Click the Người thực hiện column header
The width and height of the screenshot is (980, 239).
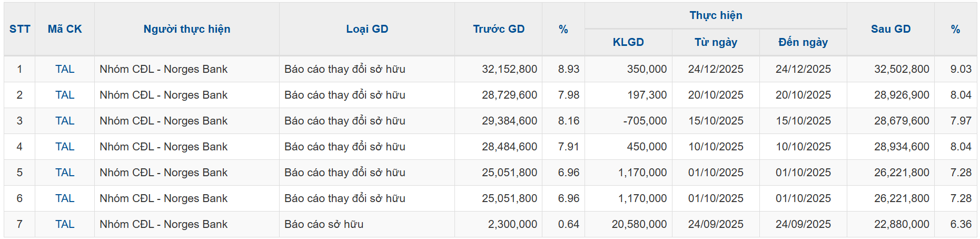coord(187,29)
